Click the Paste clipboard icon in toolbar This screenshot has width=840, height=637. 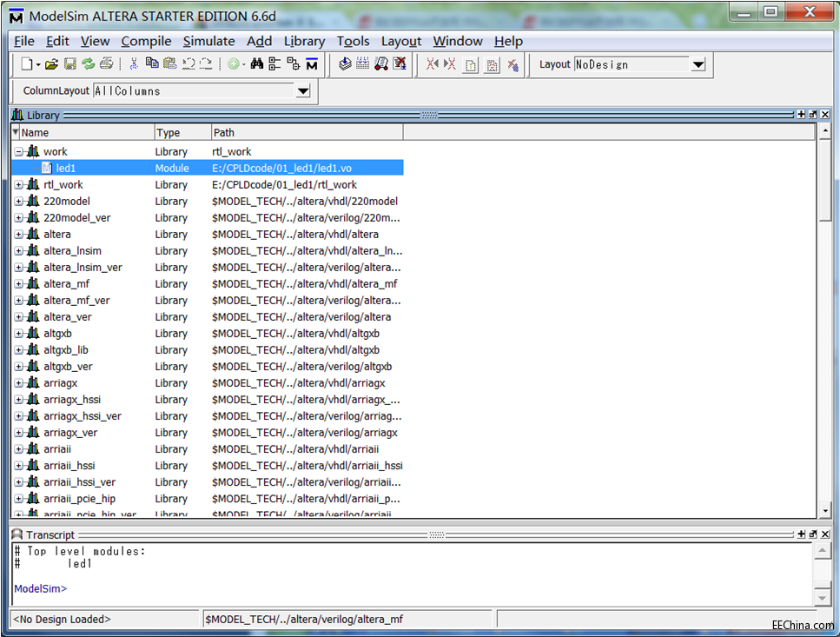click(169, 64)
